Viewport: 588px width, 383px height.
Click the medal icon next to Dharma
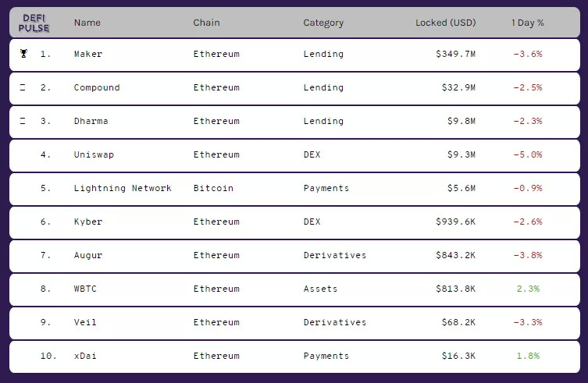coord(23,121)
